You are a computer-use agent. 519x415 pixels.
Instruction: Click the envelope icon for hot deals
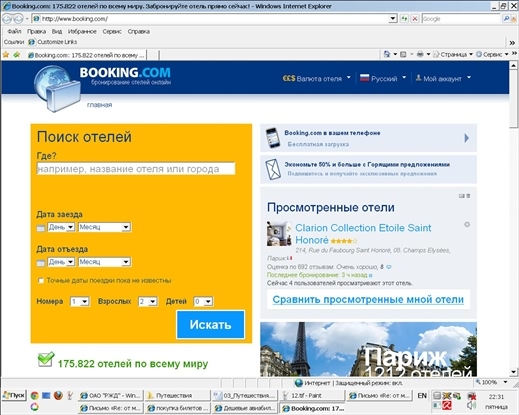point(273,169)
